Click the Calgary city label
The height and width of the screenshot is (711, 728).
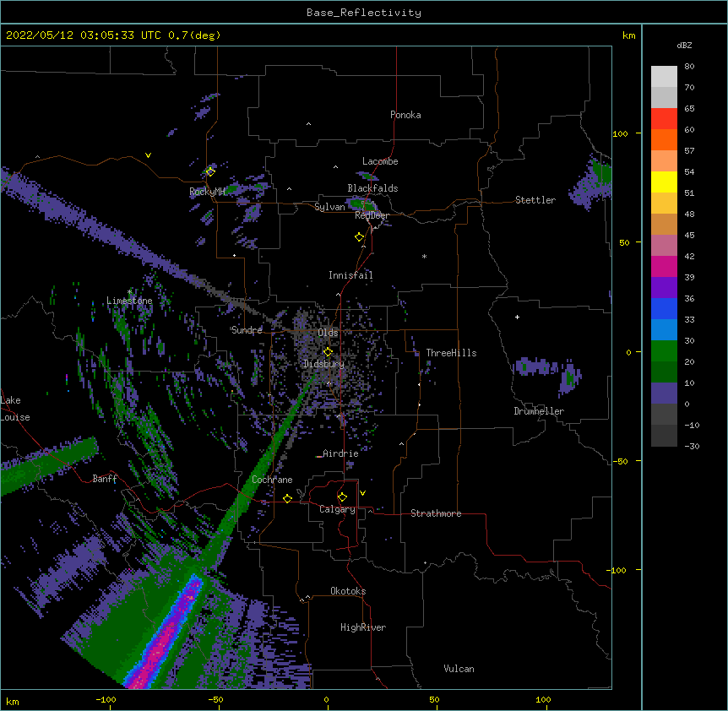click(337, 509)
